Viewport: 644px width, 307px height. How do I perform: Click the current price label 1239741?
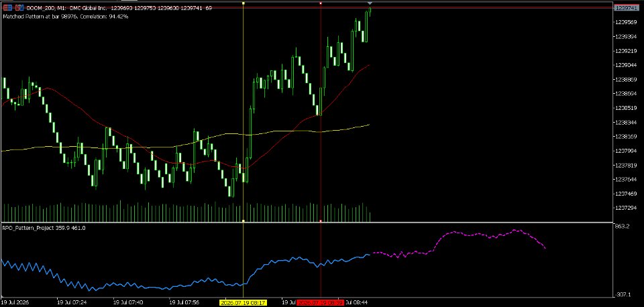pos(625,8)
